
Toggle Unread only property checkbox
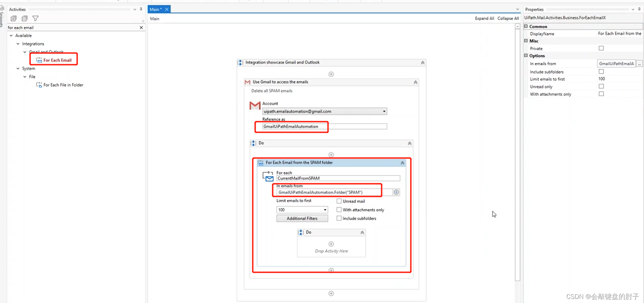[601, 86]
